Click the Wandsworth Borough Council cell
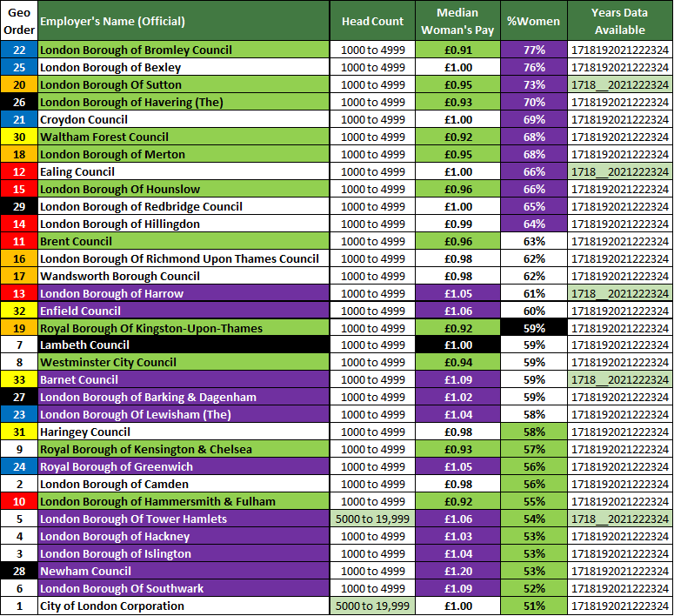674x616 pixels. pos(184,276)
